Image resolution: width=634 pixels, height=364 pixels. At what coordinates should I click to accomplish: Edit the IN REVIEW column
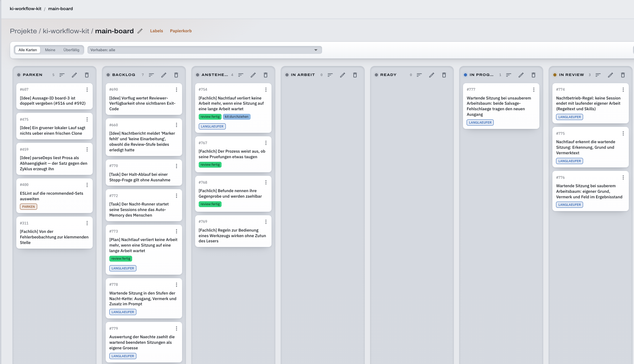[x=611, y=75]
